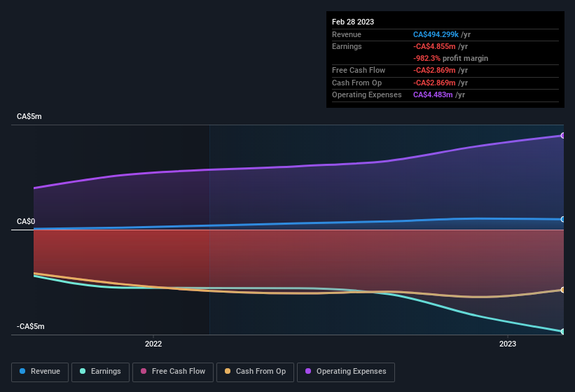Click the blue Revenue endpoint marker
575x392 pixels.
pos(562,219)
